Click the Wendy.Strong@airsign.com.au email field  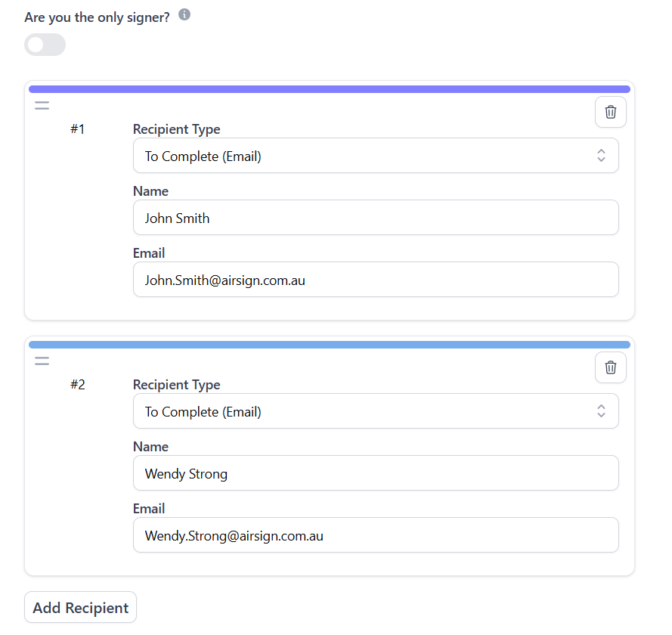click(x=376, y=535)
